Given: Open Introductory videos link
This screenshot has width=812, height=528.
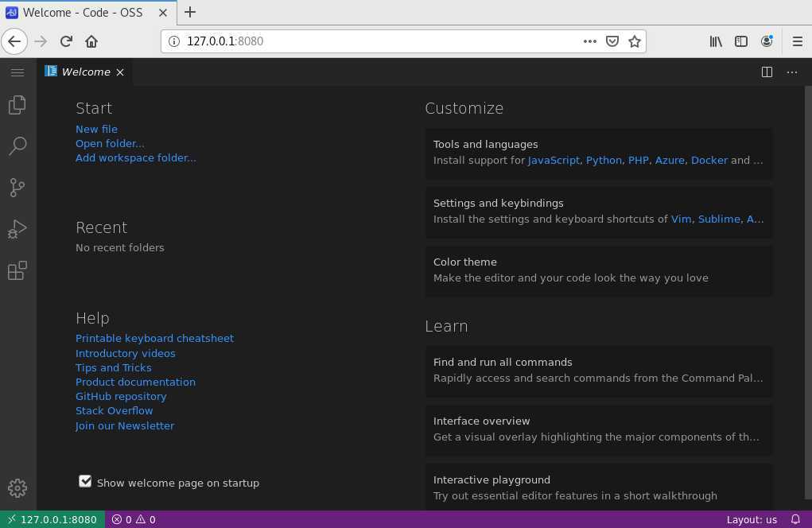Looking at the screenshot, I should [126, 353].
